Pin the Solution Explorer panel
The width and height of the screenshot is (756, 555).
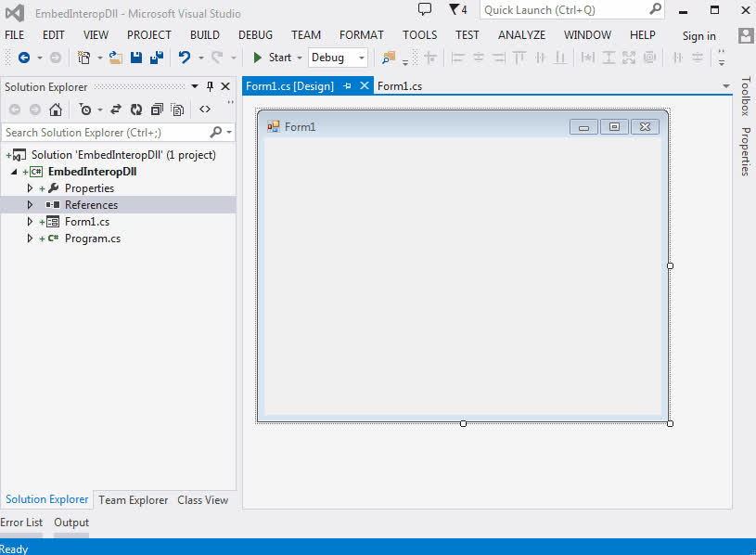coord(211,85)
